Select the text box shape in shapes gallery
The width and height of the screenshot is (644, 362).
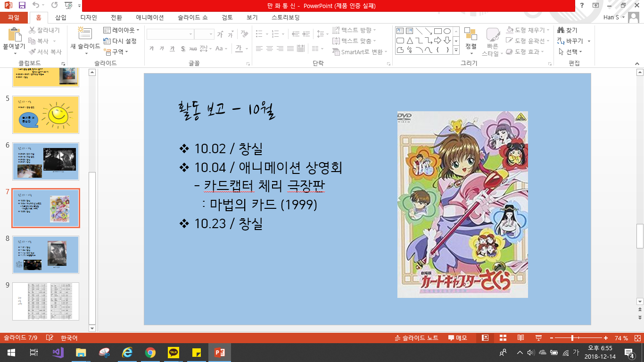[400, 31]
